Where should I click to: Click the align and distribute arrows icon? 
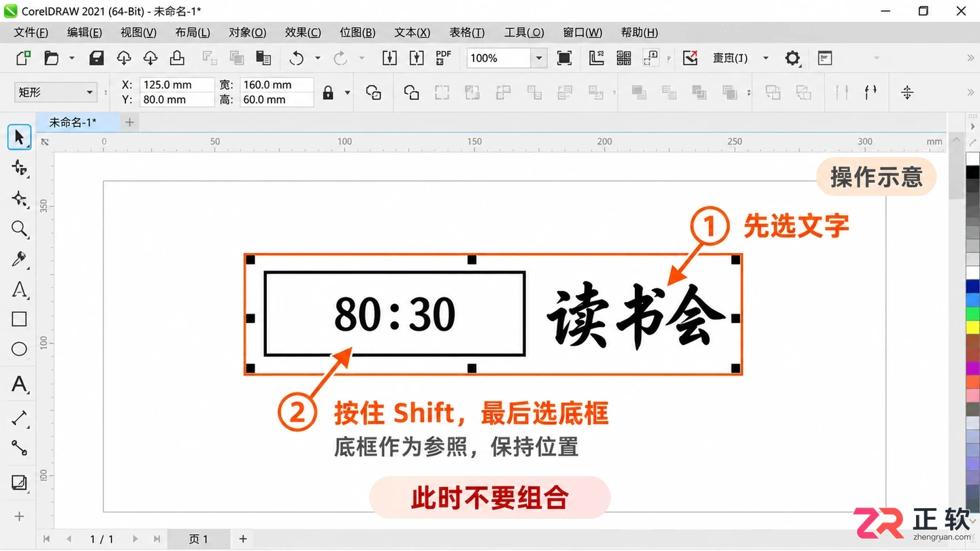point(906,93)
